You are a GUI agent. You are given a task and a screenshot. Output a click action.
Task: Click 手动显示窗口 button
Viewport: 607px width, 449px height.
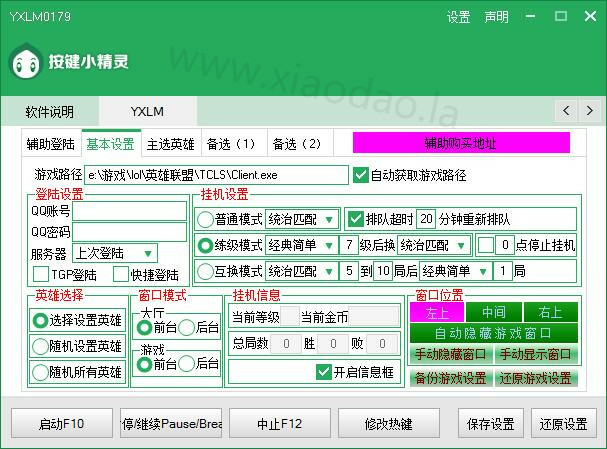(536, 353)
